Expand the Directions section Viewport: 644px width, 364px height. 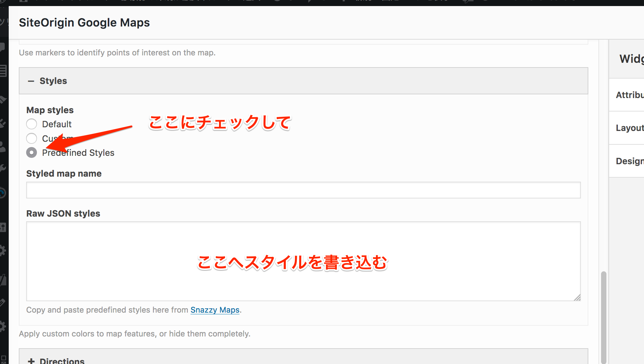[x=303, y=357]
